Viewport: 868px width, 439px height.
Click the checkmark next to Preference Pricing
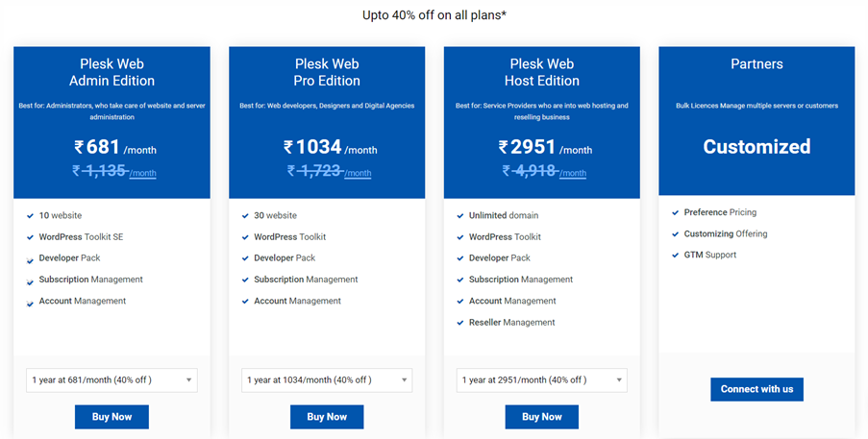pyautogui.click(x=676, y=213)
